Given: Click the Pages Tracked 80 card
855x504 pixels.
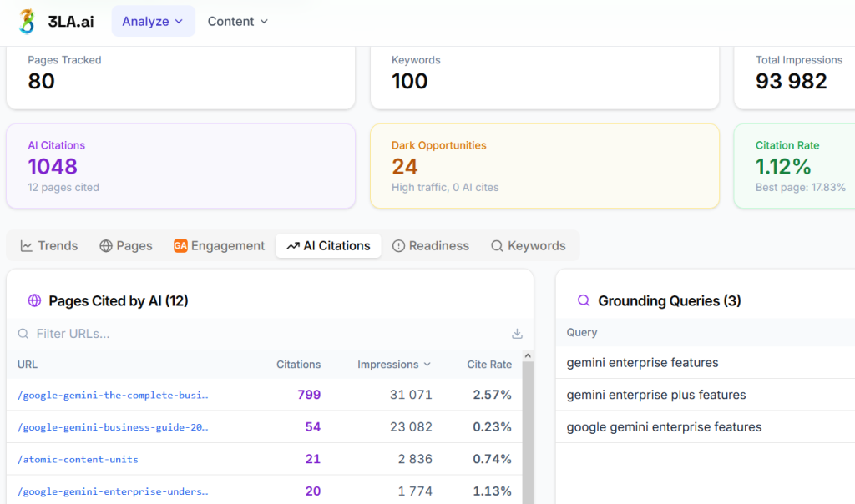Looking at the screenshot, I should pyautogui.click(x=180, y=78).
